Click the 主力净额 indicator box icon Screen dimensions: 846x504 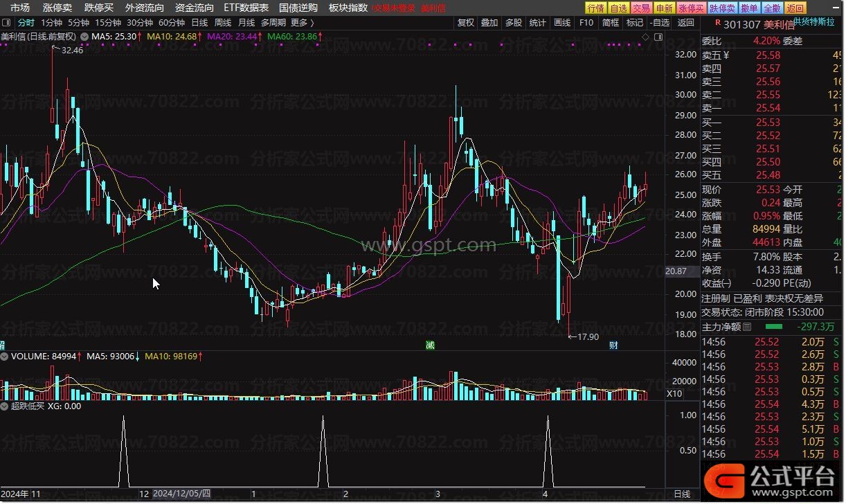(x=746, y=327)
